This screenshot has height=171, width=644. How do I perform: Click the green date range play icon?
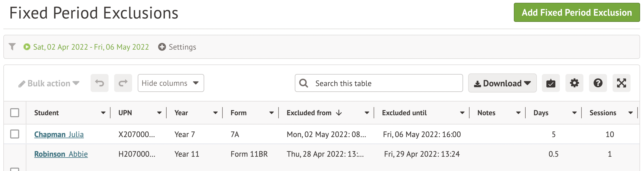coord(27,47)
